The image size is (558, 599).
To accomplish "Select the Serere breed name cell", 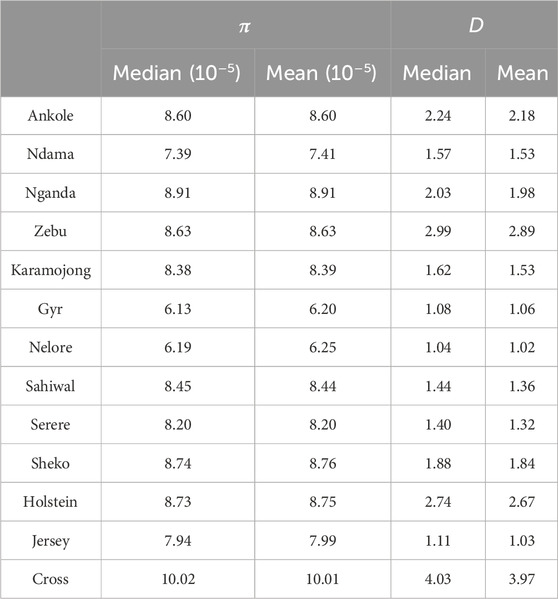I will tap(50, 424).
